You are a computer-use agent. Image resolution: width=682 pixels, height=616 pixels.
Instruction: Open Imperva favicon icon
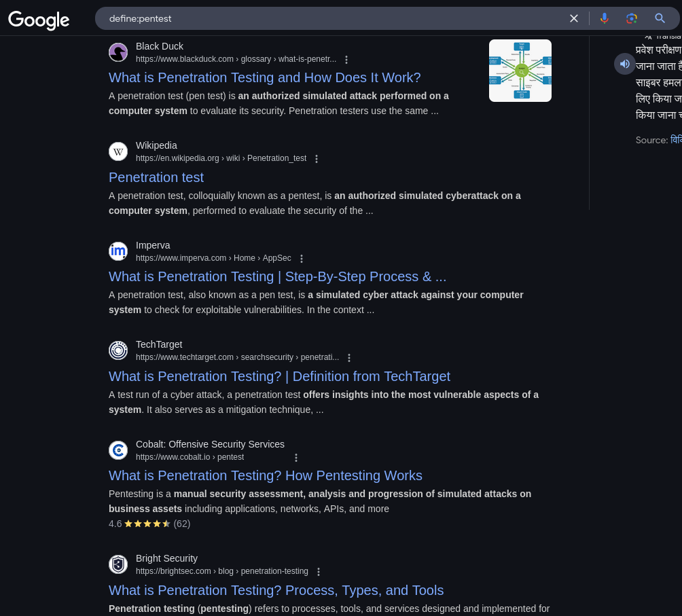click(118, 251)
